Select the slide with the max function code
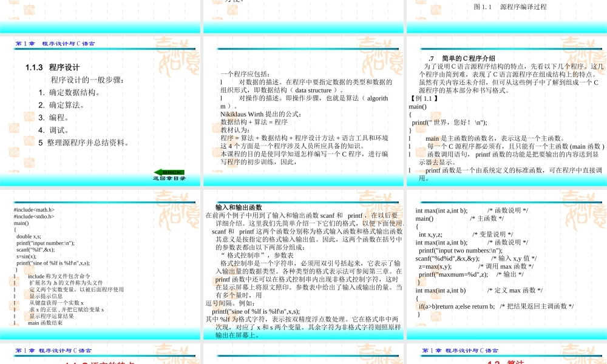 [507, 265]
